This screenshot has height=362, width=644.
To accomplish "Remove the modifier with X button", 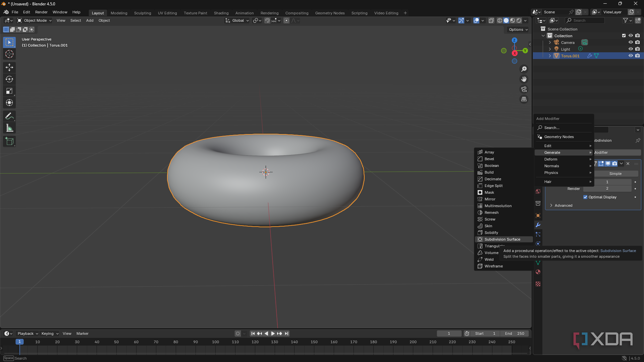I will tap(628, 164).
